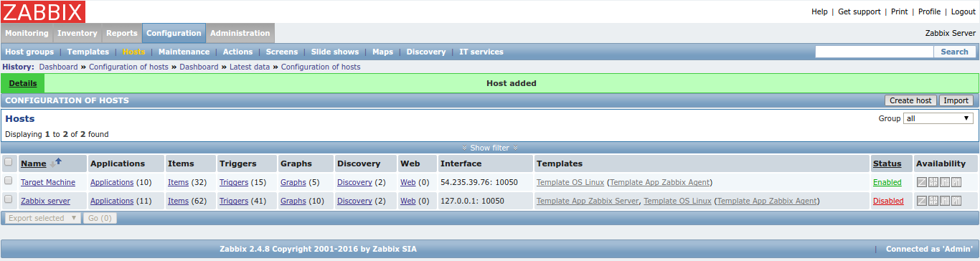The image size is (980, 261).
Task: Sort hosts by Name column header
Action: (33, 163)
